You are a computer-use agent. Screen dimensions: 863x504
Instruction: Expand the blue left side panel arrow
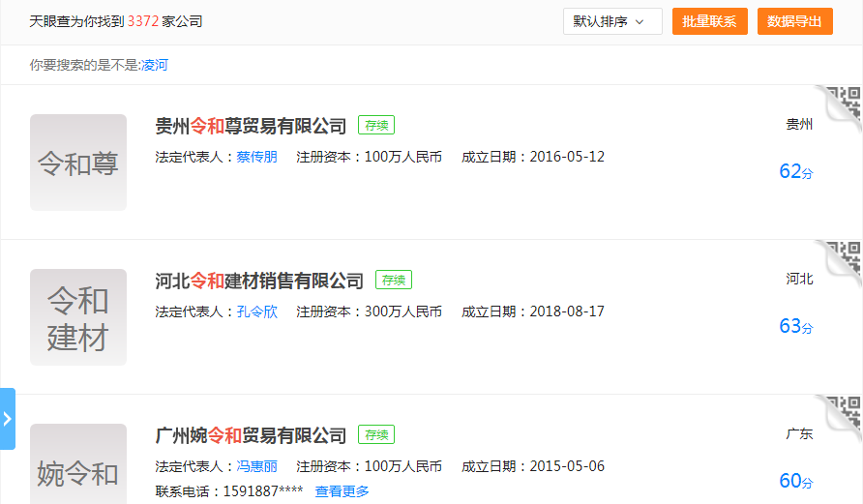click(x=8, y=419)
